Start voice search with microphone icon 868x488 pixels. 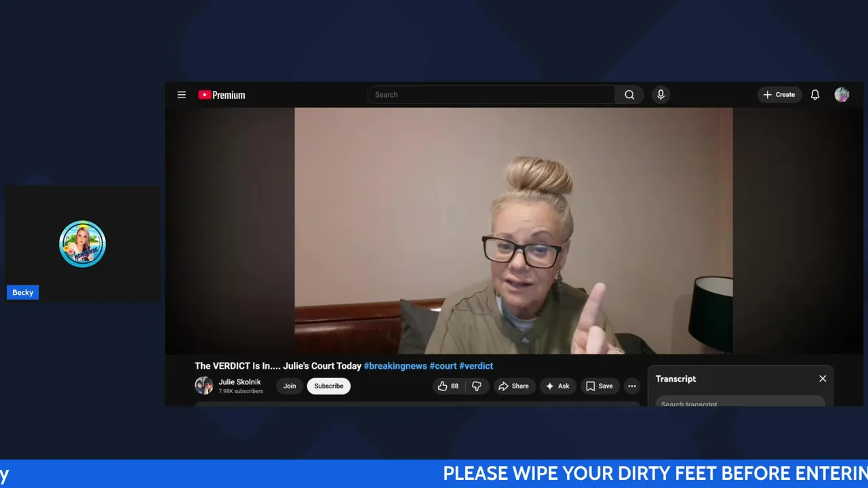[661, 95]
